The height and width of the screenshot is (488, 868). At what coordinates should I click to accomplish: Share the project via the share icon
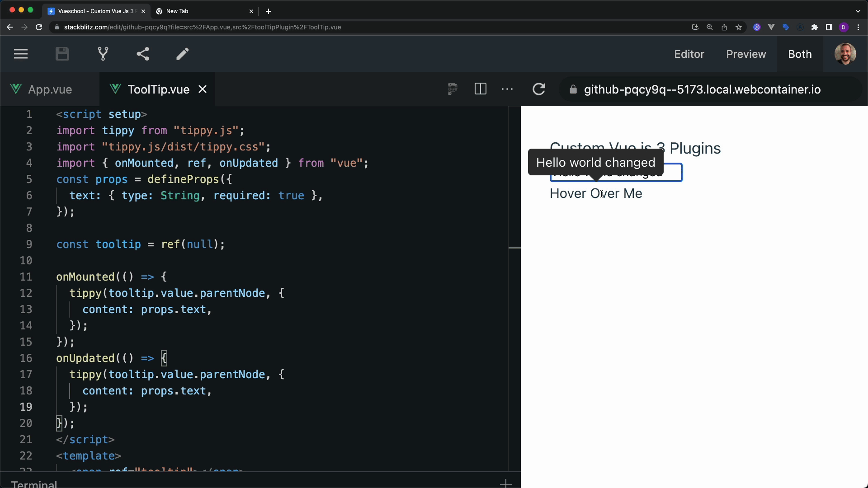143,54
